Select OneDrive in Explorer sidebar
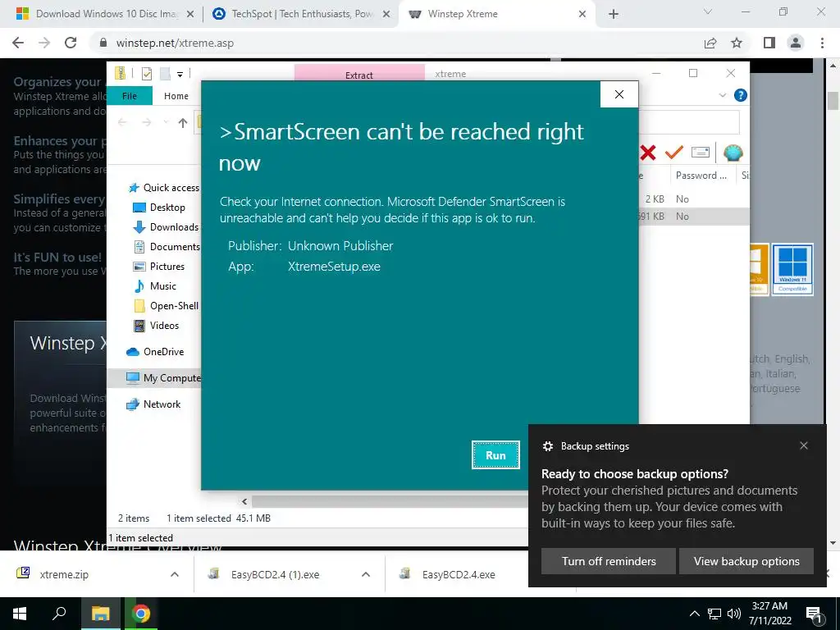This screenshot has height=630, width=840. tap(155, 351)
